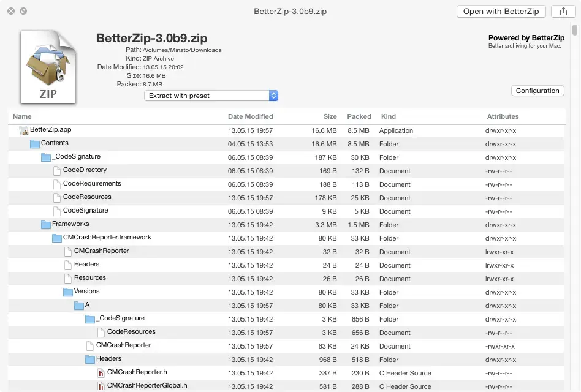Share the archive using the share icon
The height and width of the screenshot is (392, 581).
pyautogui.click(x=562, y=11)
